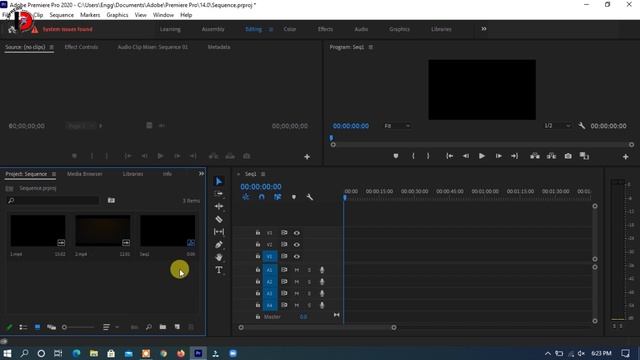Switch to Media Browser tab

tap(84, 174)
